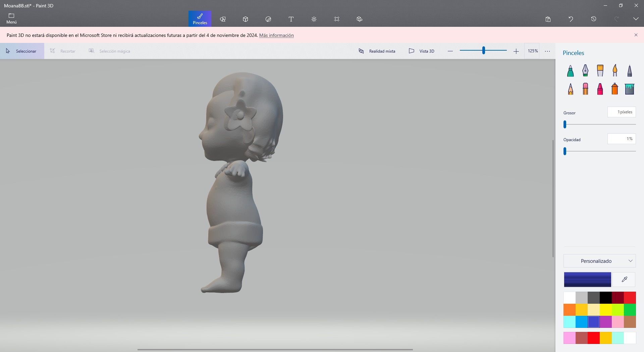
Task: Pick the rosy brown custom swatch
Action: [582, 338]
